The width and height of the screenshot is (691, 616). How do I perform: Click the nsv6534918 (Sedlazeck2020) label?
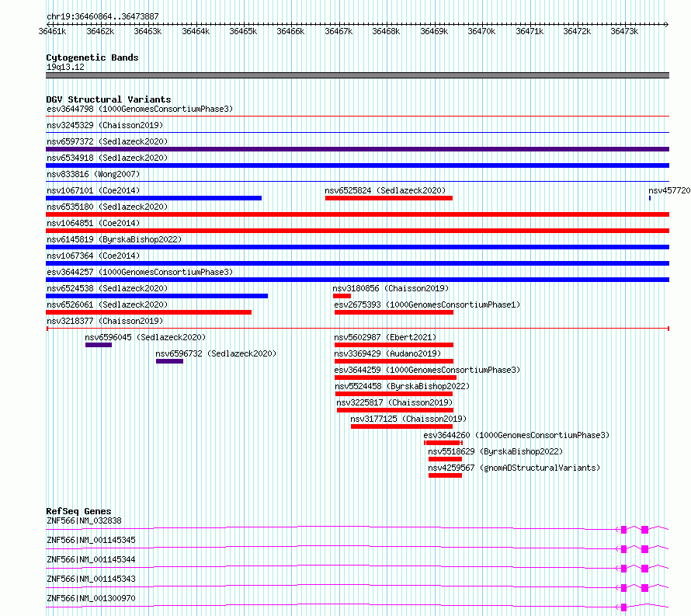point(107,158)
